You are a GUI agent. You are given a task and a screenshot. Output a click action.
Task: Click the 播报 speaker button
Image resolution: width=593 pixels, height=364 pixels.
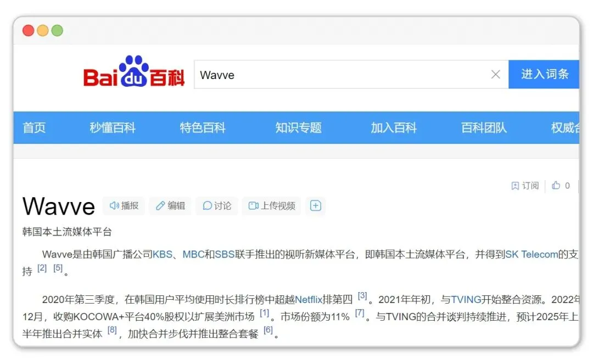(124, 206)
